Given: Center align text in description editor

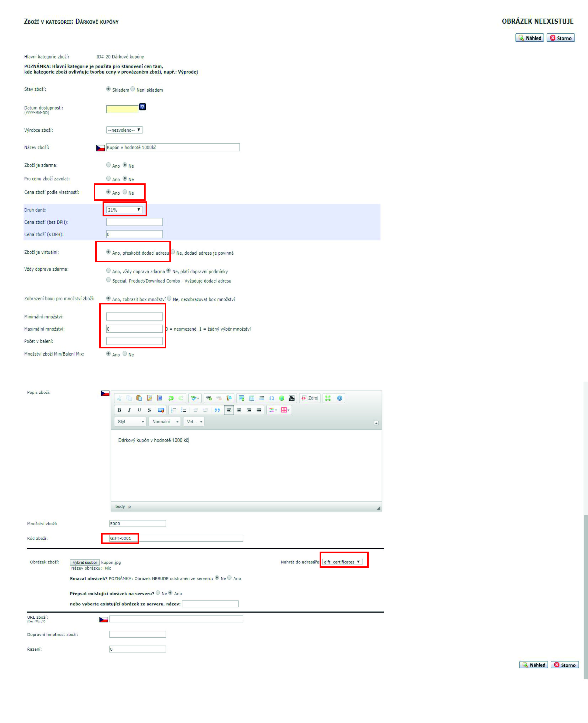Looking at the screenshot, I should [x=239, y=410].
